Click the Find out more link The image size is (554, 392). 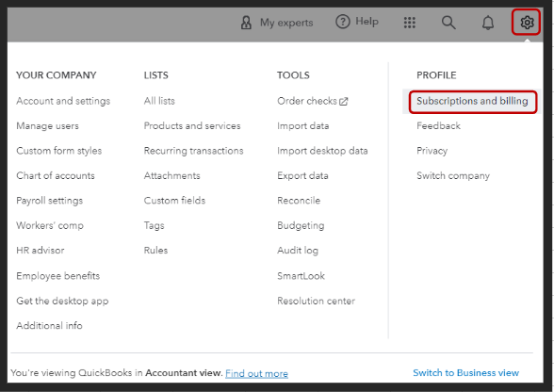point(257,373)
